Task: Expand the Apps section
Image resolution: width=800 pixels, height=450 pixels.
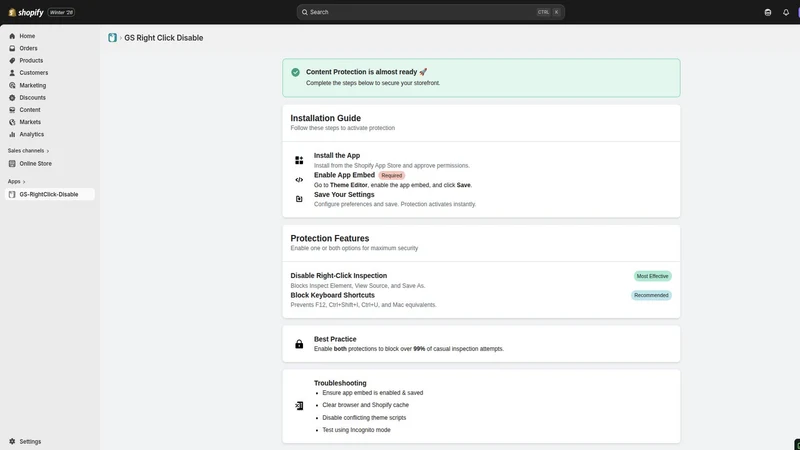Action: [16, 182]
